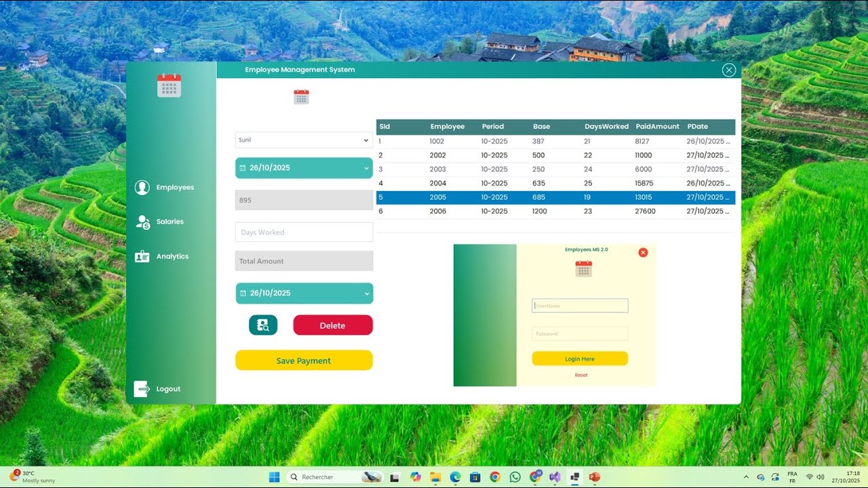Click the Total Amount field
Viewport: 868px width, 488px height.
click(x=304, y=261)
